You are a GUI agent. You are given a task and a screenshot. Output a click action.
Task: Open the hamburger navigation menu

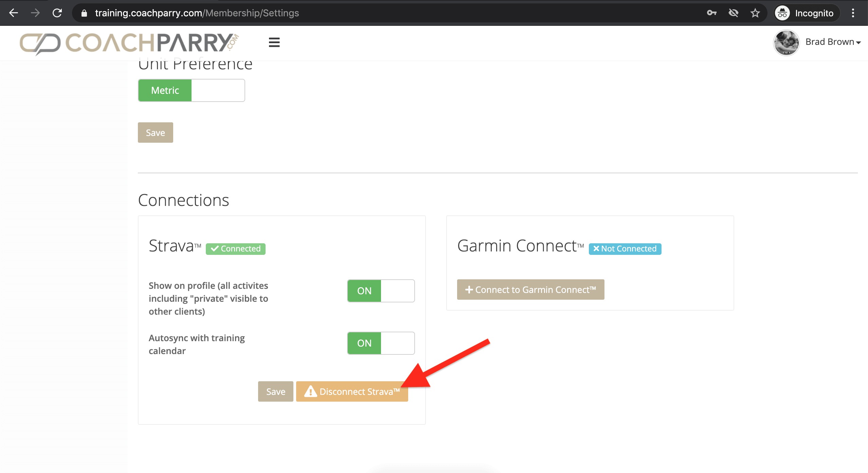pyautogui.click(x=274, y=42)
